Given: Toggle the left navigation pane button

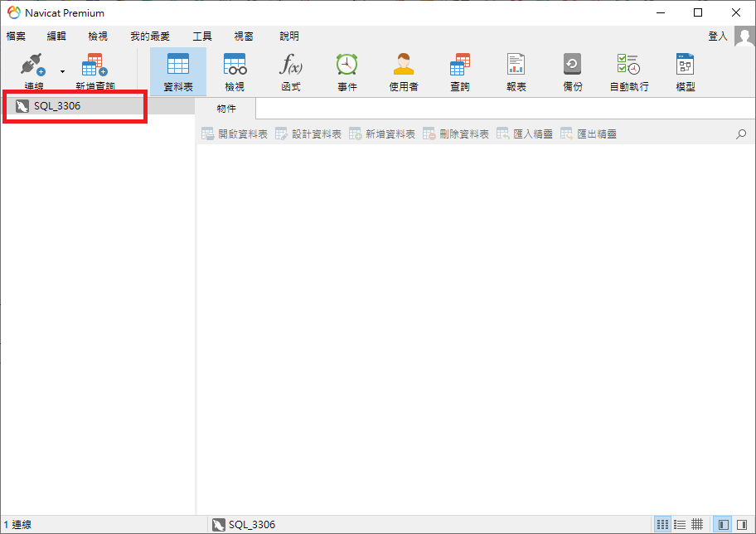Looking at the screenshot, I should coord(723,524).
